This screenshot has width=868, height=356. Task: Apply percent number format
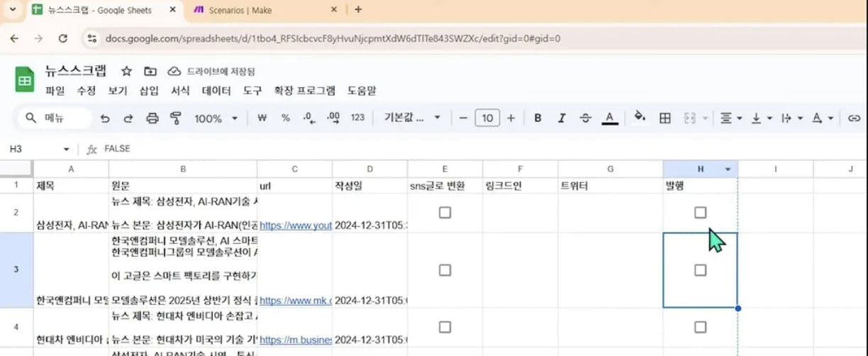coord(286,118)
